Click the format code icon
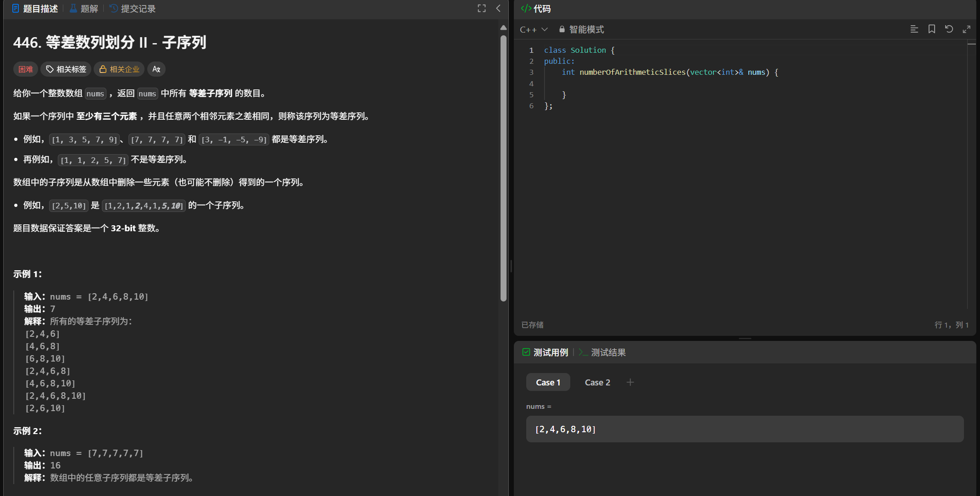 (x=914, y=29)
